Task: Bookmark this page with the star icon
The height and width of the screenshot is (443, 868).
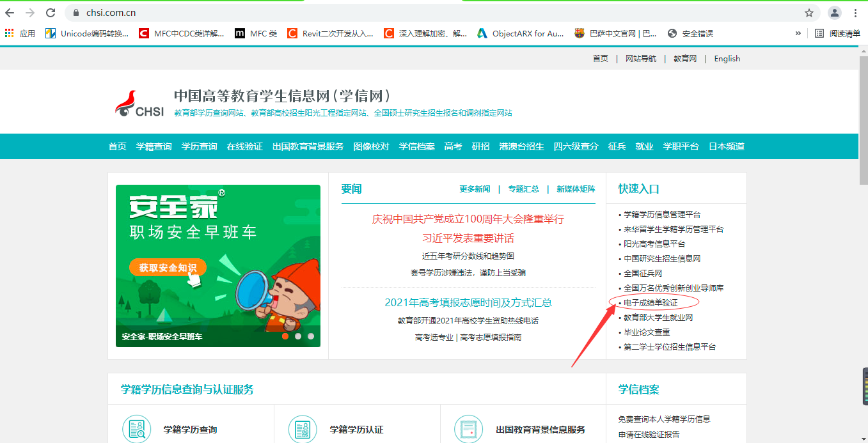Action: (x=809, y=13)
